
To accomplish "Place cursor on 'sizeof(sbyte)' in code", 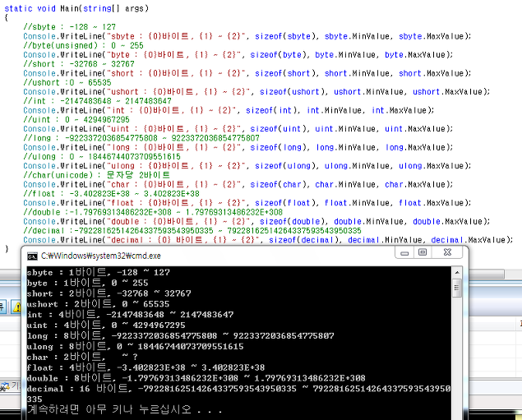I will coord(285,36).
